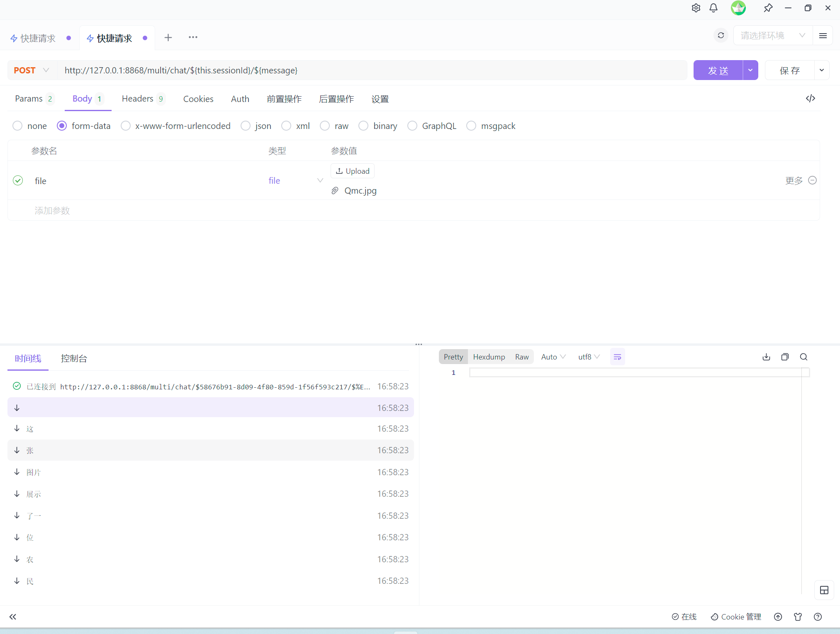Download the response with download icon
Screen dimensions: 840x634
click(x=766, y=357)
